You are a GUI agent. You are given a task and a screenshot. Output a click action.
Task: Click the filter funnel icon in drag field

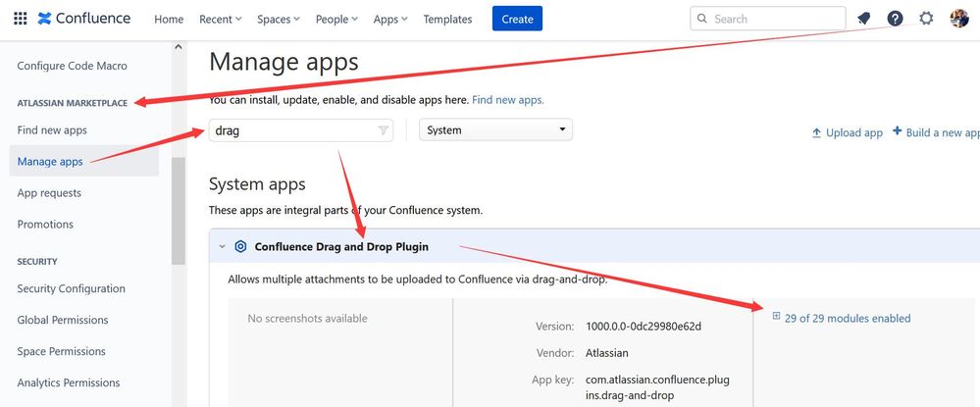tap(384, 130)
